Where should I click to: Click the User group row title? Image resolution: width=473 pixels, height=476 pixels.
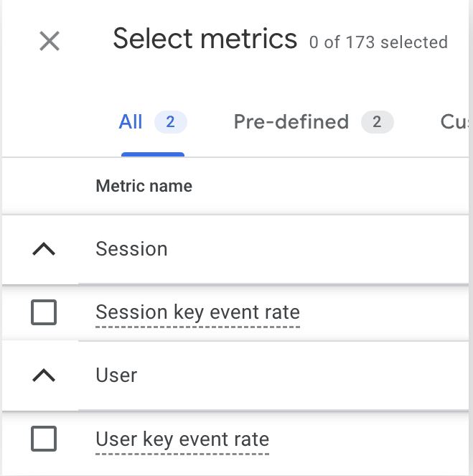[116, 375]
